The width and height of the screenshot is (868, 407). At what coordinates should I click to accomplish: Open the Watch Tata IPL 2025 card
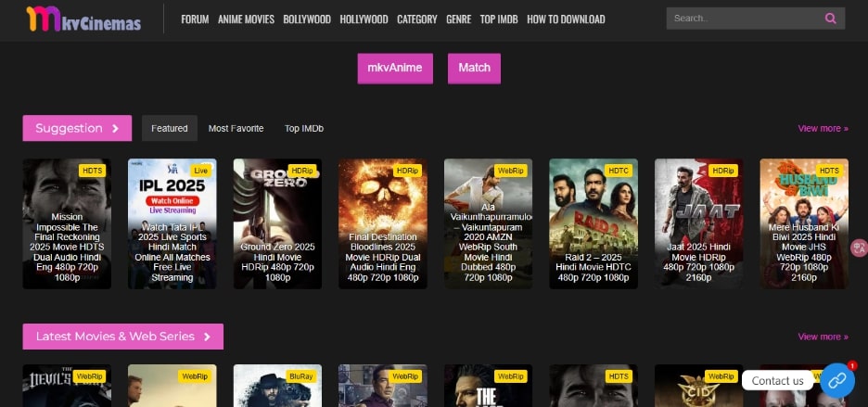pos(172,223)
